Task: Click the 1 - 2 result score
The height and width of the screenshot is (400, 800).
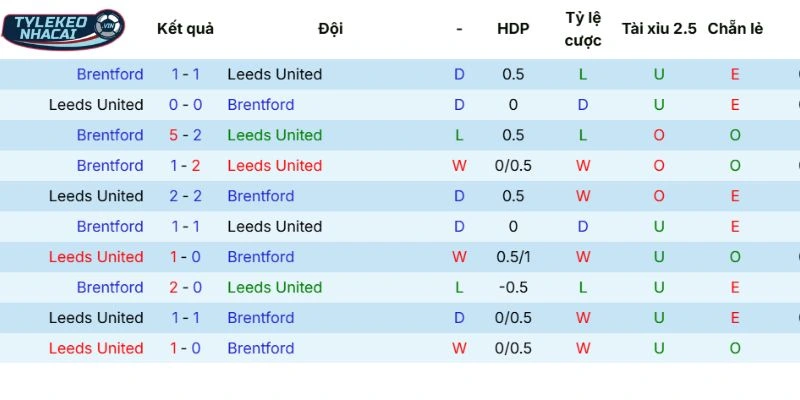Action: point(185,166)
